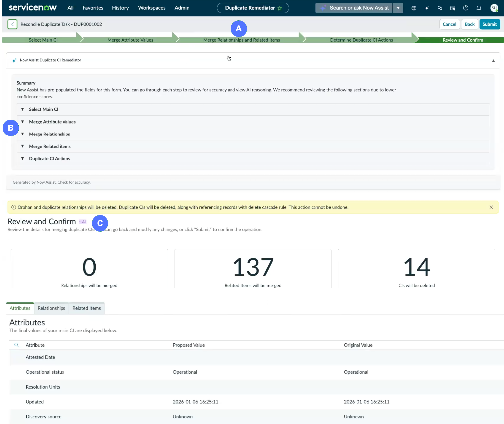The image size is (504, 424).
Task: Select the Review and Confirm step
Action: (463, 40)
